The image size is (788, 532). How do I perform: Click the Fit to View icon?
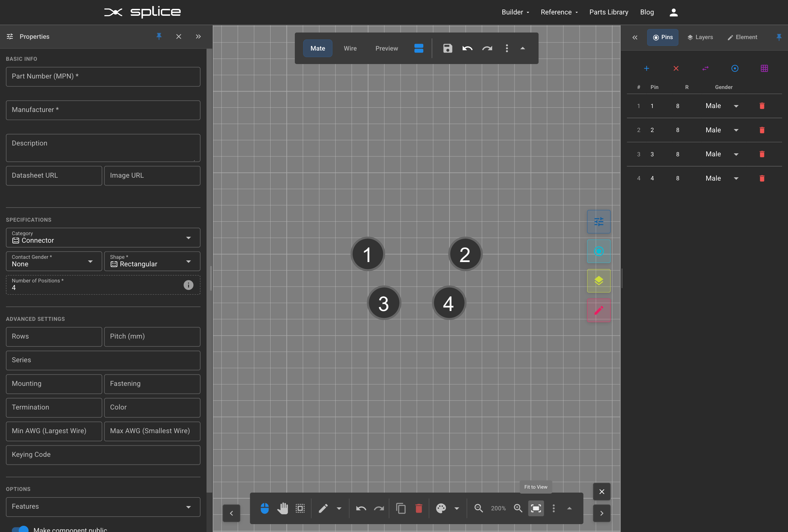click(536, 508)
